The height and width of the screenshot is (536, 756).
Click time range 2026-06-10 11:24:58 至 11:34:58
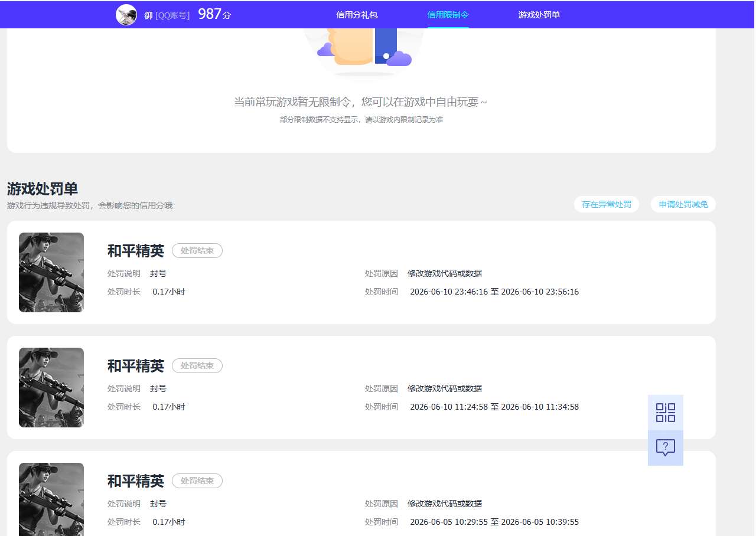coord(494,407)
